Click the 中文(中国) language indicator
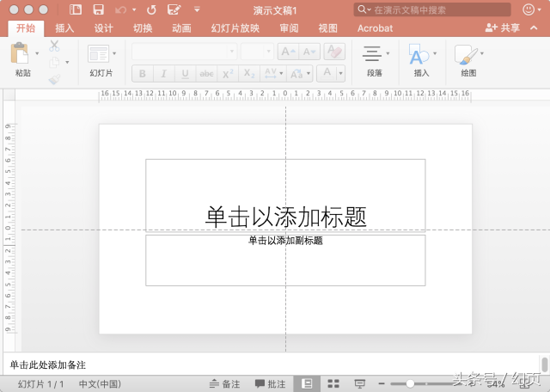 (100, 384)
